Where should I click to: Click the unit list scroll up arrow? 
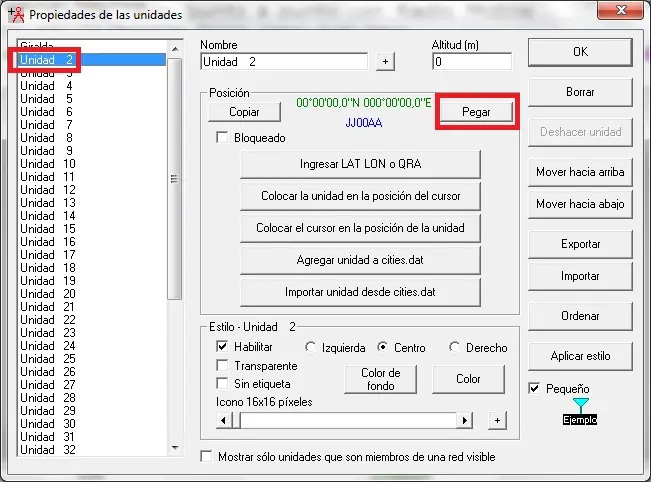click(175, 49)
